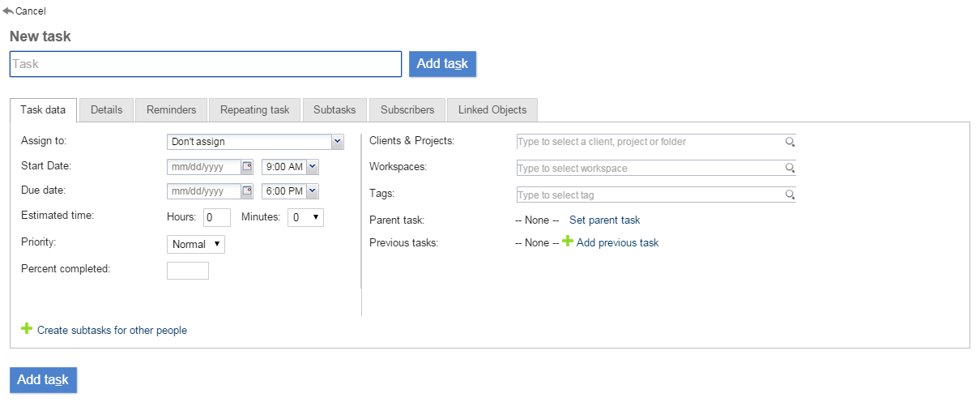Go to the Linked Objects tab
This screenshot has height=402, width=980.
point(492,110)
